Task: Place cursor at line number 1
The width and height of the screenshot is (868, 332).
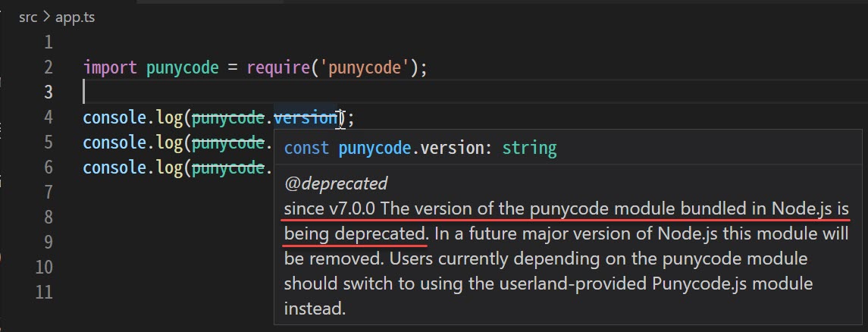Action: (49, 42)
